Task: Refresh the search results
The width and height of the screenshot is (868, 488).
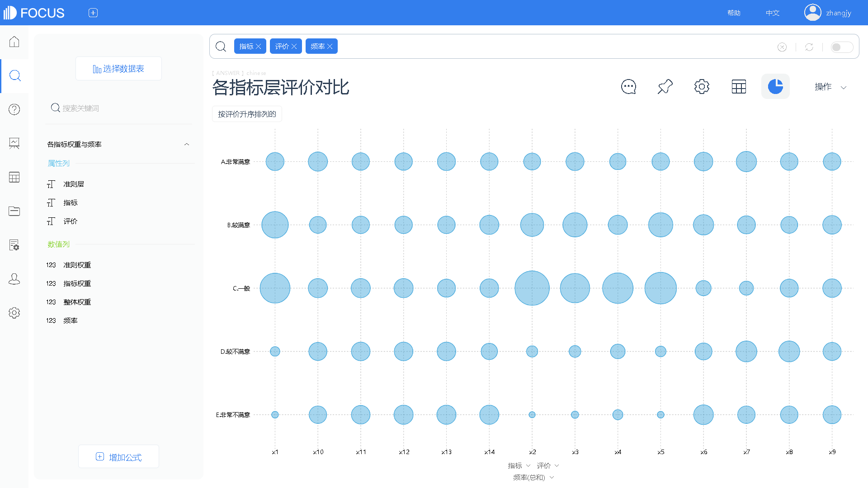Action: (x=809, y=47)
